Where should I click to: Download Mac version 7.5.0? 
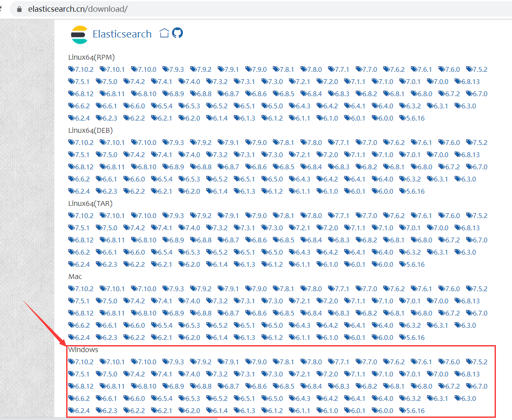tap(106, 301)
